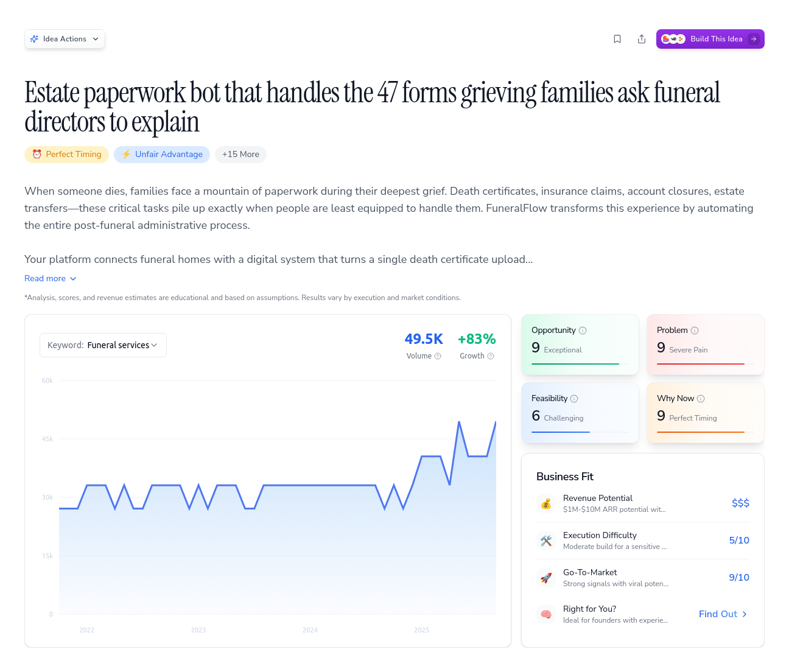This screenshot has width=789, height=672.
Task: Click the money bag icon beside Revenue Potential
Action: [546, 503]
